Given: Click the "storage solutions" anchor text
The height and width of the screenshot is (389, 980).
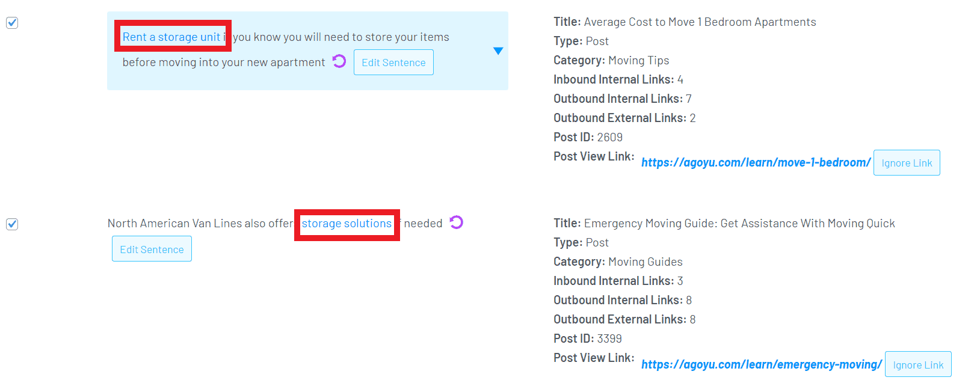Looking at the screenshot, I should click(347, 224).
